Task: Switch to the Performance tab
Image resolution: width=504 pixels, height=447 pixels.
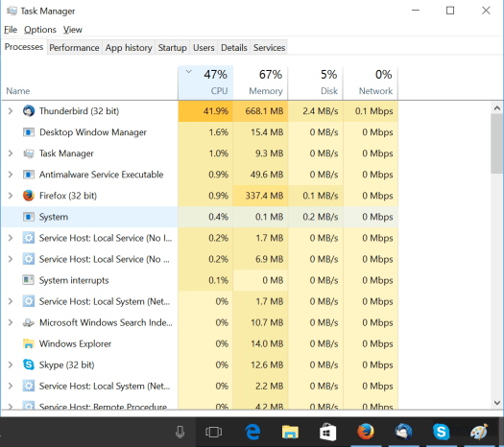Action: coord(74,48)
